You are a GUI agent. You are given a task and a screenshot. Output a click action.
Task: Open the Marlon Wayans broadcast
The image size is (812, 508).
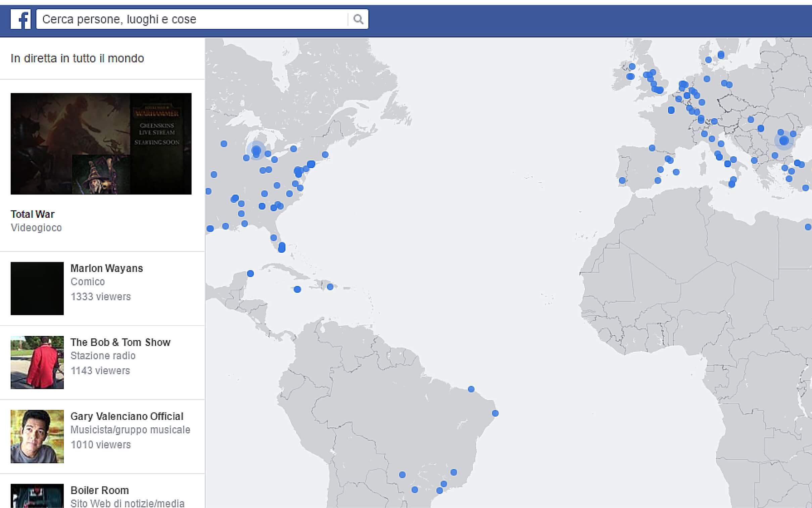click(x=106, y=268)
